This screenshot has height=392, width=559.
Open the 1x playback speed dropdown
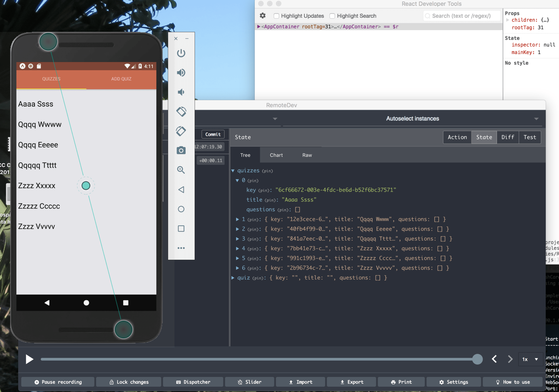click(x=530, y=359)
